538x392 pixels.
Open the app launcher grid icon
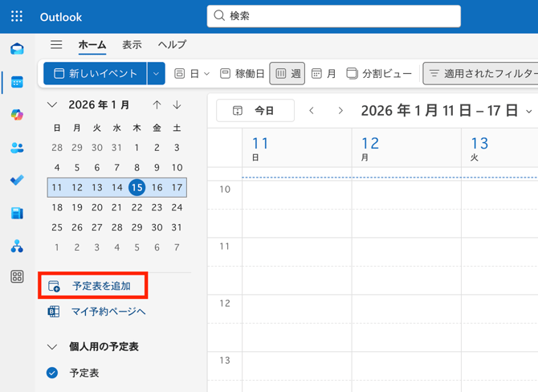coord(17,16)
